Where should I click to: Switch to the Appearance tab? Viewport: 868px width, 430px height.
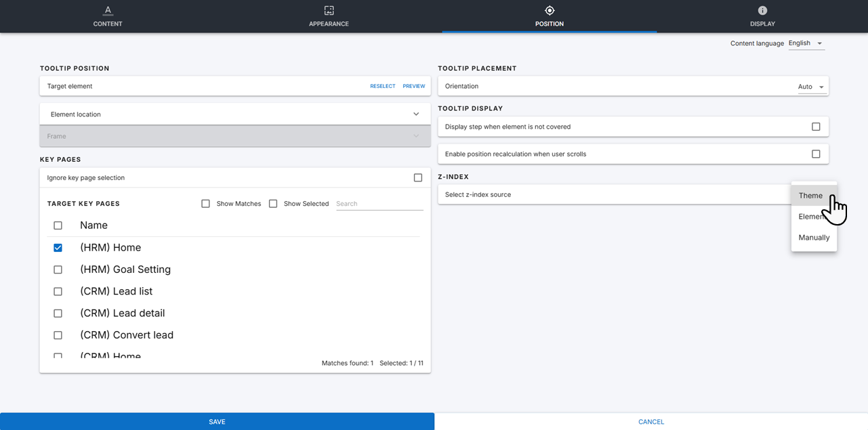pos(329,24)
